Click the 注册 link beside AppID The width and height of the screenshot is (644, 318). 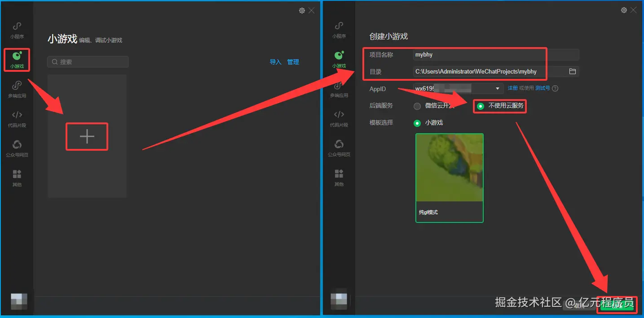(x=512, y=88)
